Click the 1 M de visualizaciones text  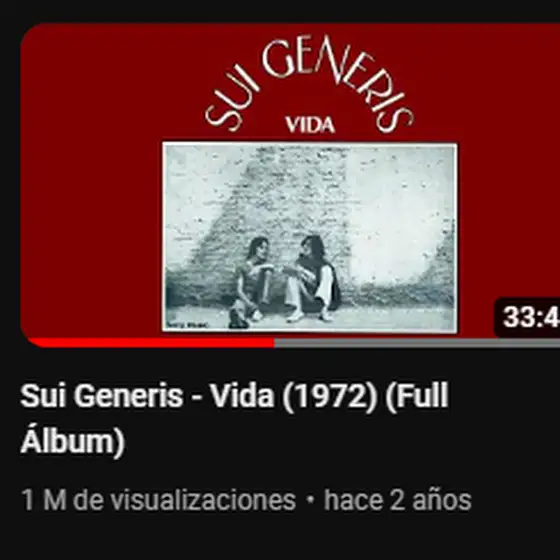(x=159, y=500)
